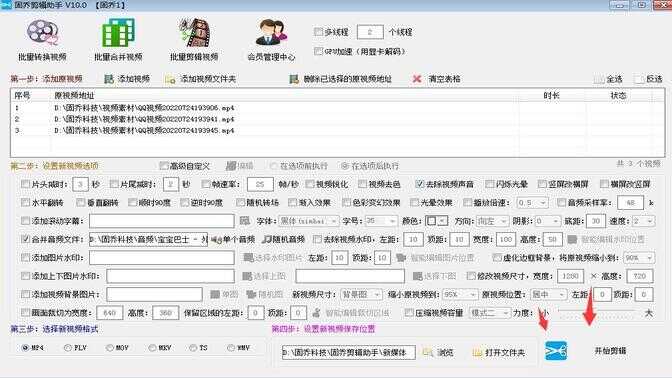Viewport: 672px width, 378px height.
Task: Open 缩小原视频到 percent dropdown
Action: tap(460, 294)
